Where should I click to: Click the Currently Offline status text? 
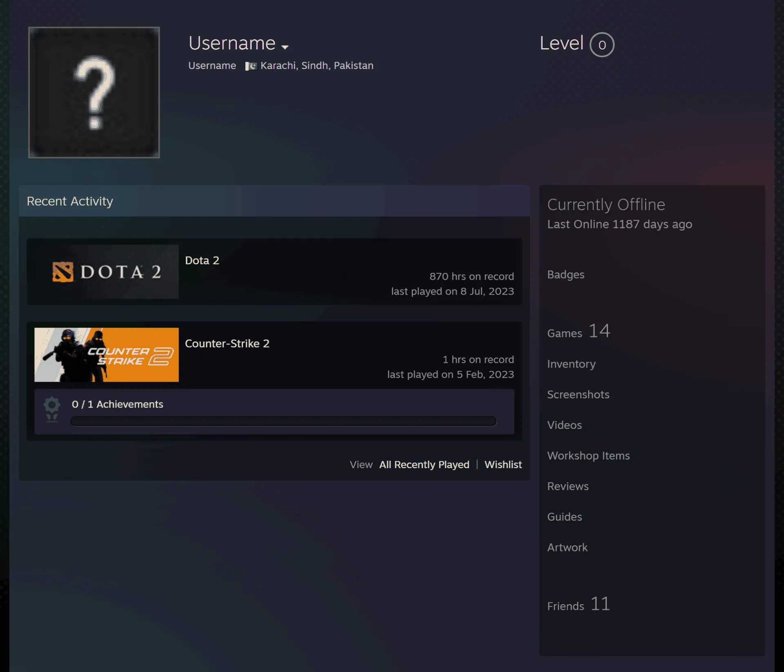click(x=606, y=205)
